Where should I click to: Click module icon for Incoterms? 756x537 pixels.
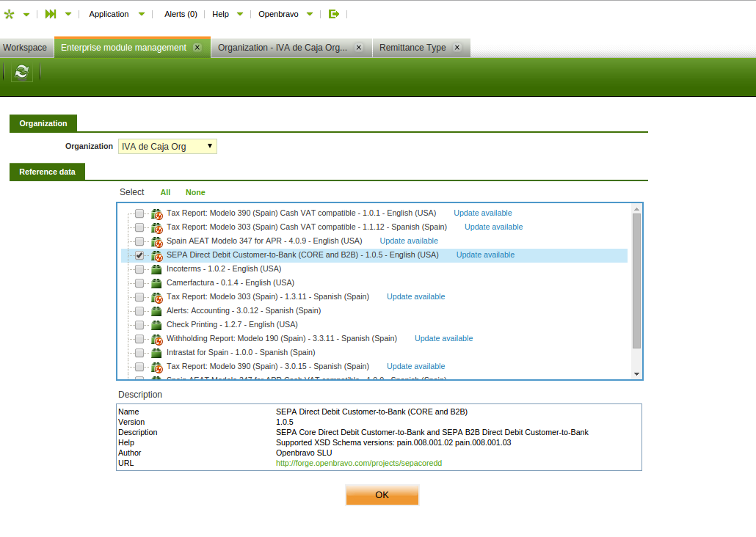coord(156,269)
